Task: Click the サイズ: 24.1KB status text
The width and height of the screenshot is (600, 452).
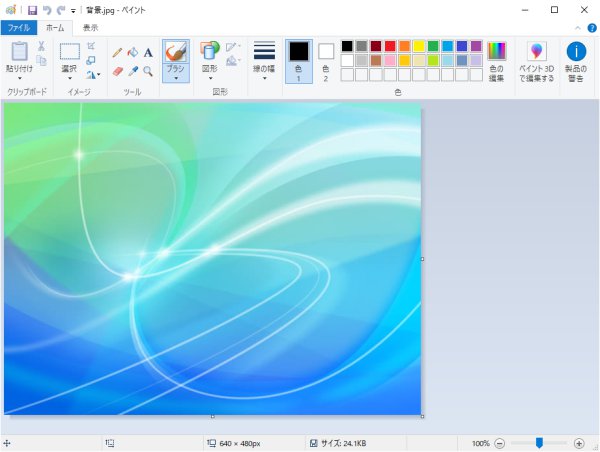Action: coord(343,443)
